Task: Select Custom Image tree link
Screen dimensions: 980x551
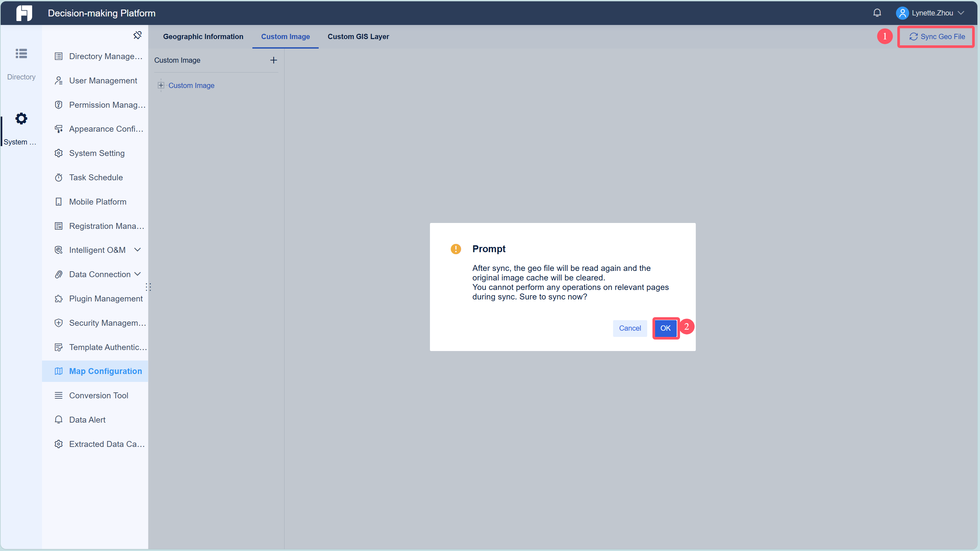Action: coord(191,85)
